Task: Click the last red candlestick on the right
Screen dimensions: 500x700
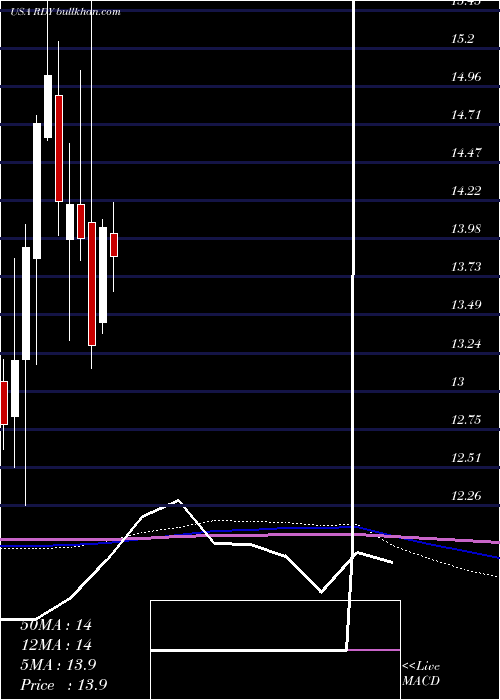Action: point(114,245)
